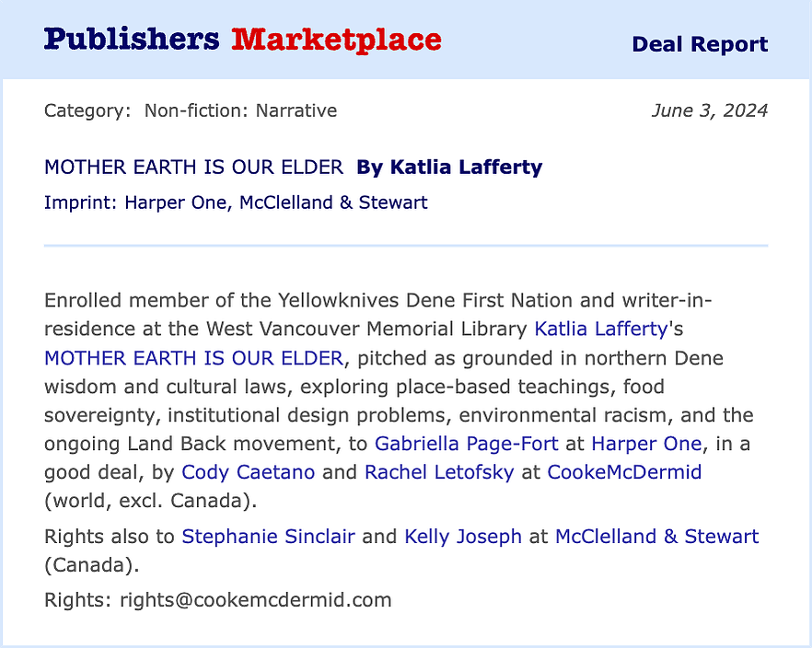The height and width of the screenshot is (648, 812).
Task: Follow McClelland & Stewart link in rights line
Action: pos(656,537)
